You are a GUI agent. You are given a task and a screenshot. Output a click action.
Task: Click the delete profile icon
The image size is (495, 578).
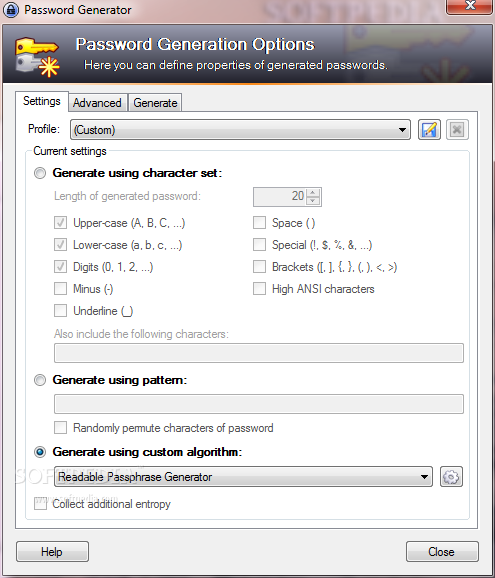[457, 129]
